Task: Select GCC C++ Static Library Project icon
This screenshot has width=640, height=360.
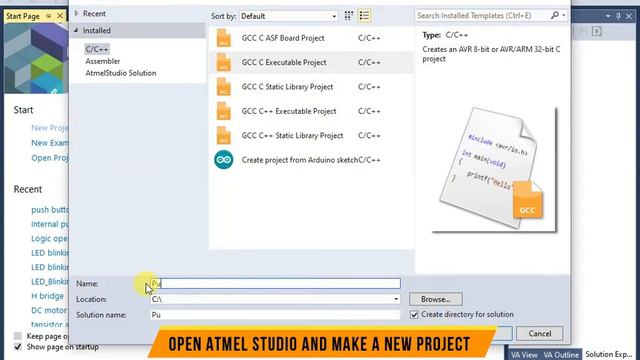Action: (224, 136)
